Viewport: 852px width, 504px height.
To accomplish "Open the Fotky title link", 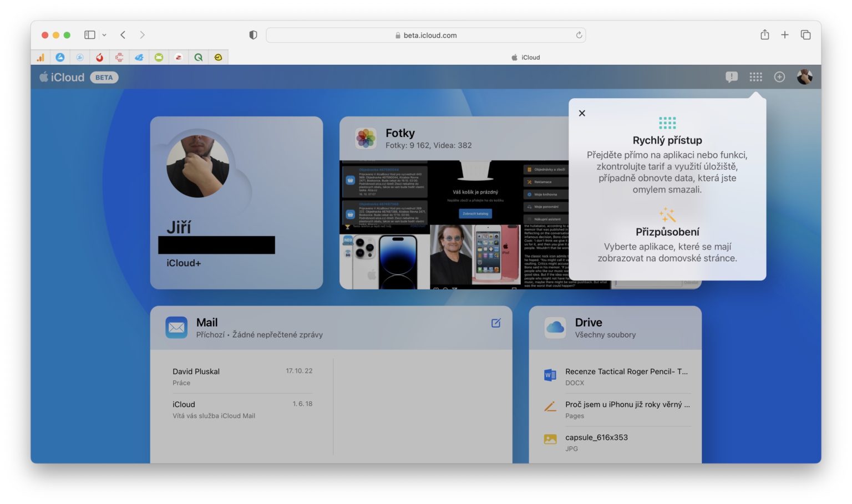I will tap(400, 133).
